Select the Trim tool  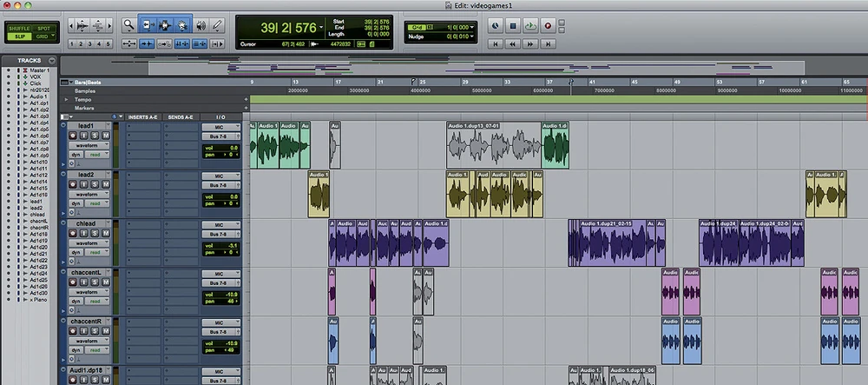[148, 25]
